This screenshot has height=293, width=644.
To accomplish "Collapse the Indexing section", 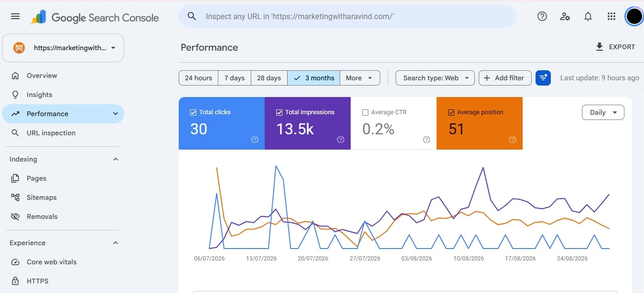I will (115, 159).
